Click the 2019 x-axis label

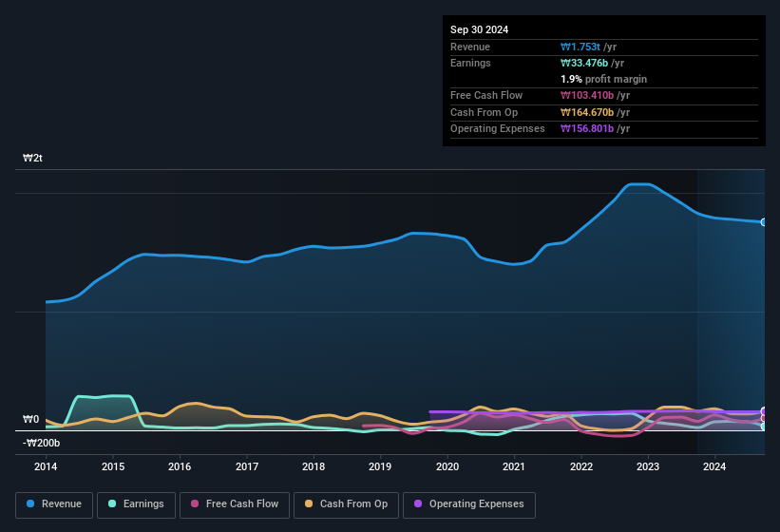point(380,466)
